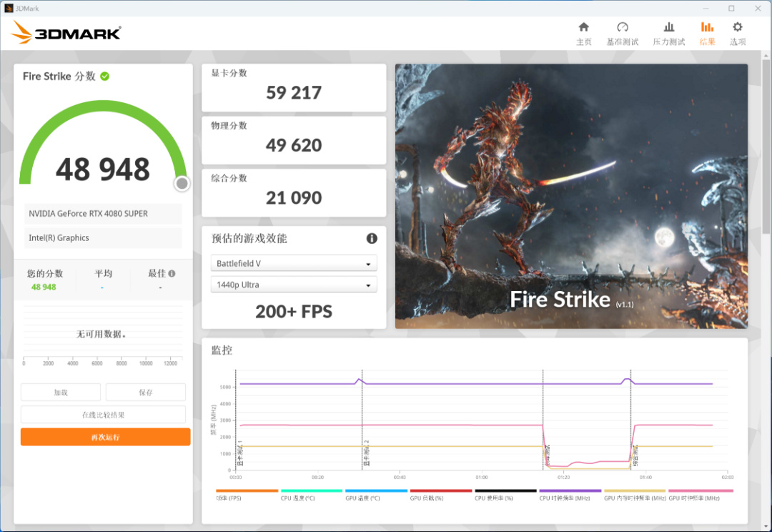Click the 200+ FPS estimate text
The width and height of the screenshot is (772, 532).
294,312
